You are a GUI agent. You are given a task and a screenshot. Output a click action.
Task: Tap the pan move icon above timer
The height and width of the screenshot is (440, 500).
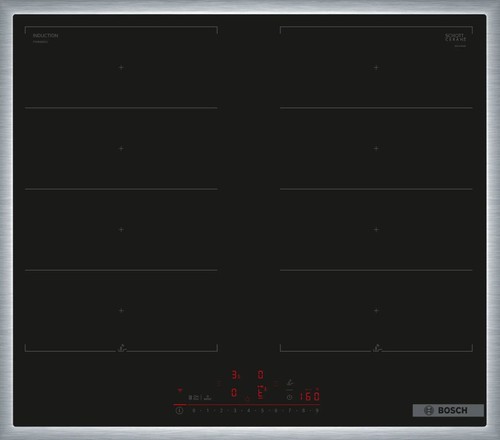coord(290,383)
